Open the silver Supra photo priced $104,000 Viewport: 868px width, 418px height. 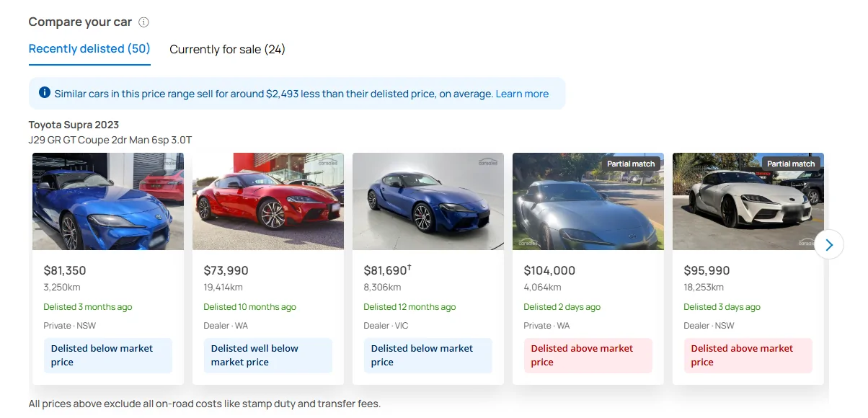click(x=588, y=202)
